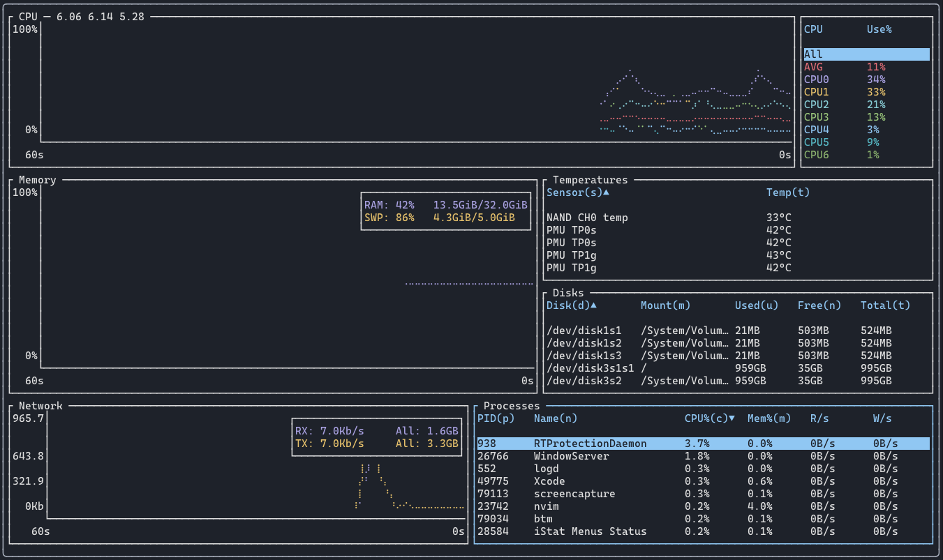
Task: Click the 4.0% memory value
Action: 759,506
